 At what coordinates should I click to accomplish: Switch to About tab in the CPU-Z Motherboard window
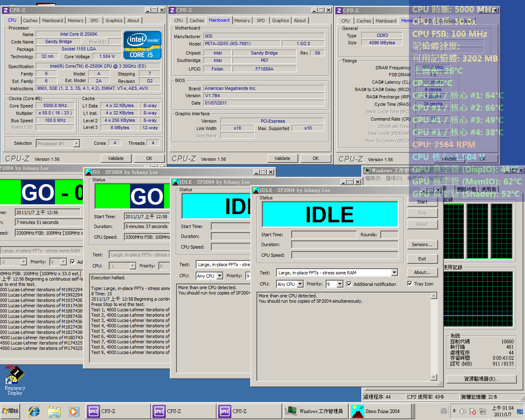(x=300, y=21)
